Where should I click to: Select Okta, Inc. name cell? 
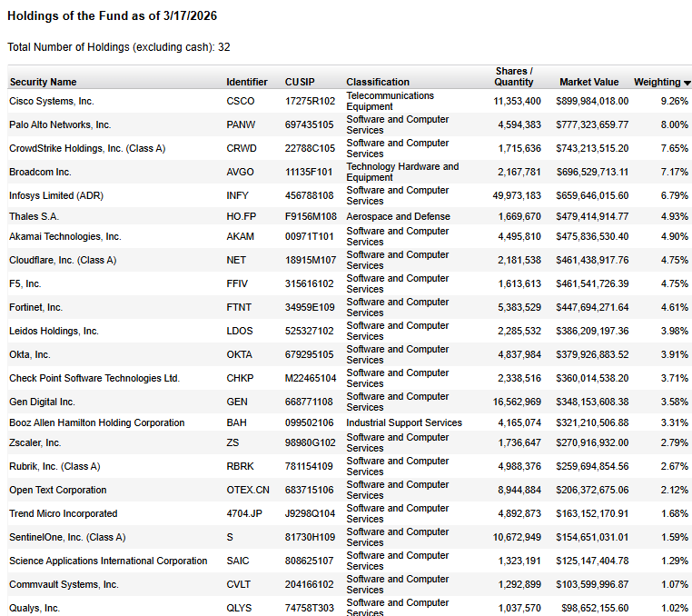click(30, 355)
